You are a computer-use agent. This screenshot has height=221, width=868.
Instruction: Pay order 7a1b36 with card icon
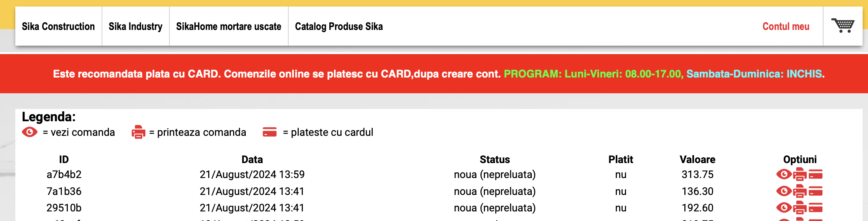click(815, 191)
